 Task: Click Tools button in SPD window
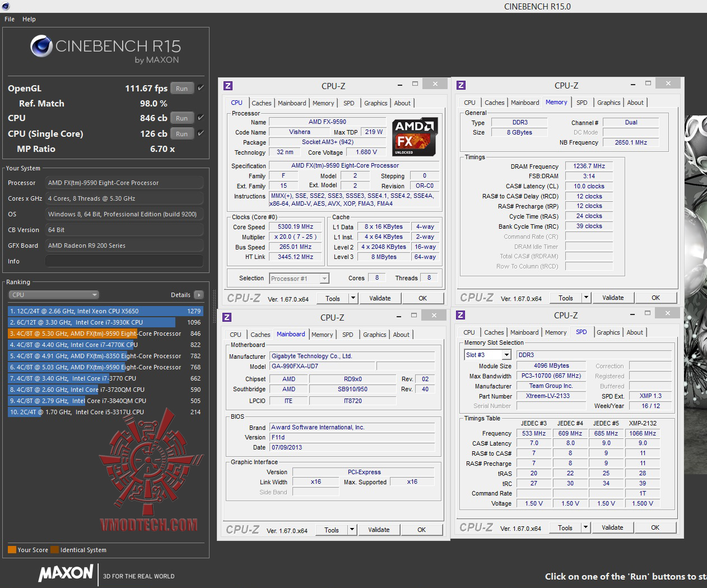pyautogui.click(x=565, y=527)
